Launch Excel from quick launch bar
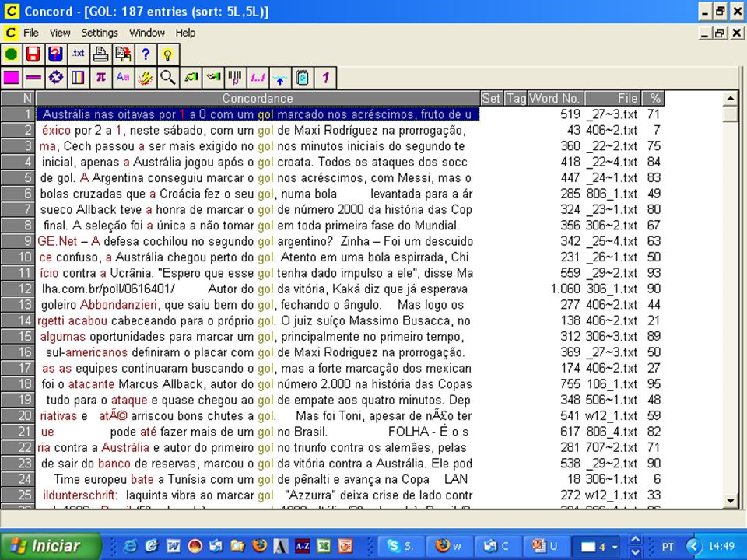 click(324, 546)
